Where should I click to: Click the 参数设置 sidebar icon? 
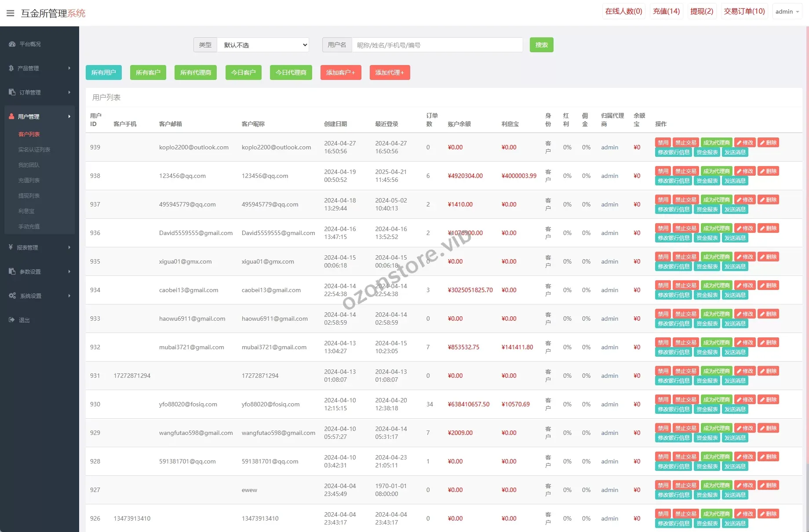click(x=12, y=271)
